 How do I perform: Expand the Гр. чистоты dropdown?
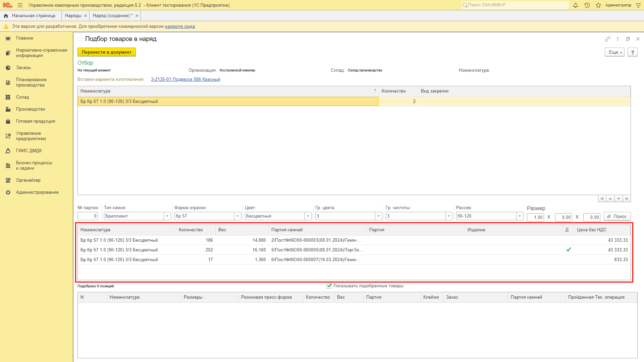449,216
